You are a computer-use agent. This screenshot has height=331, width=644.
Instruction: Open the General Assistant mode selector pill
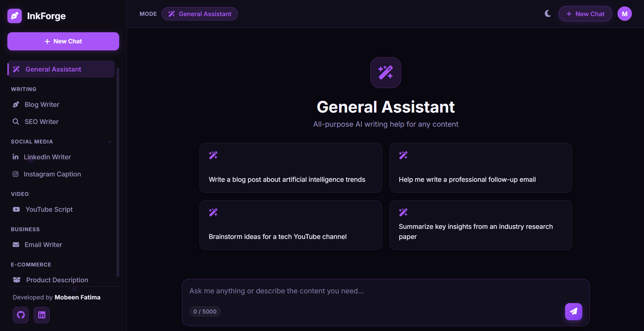click(199, 14)
